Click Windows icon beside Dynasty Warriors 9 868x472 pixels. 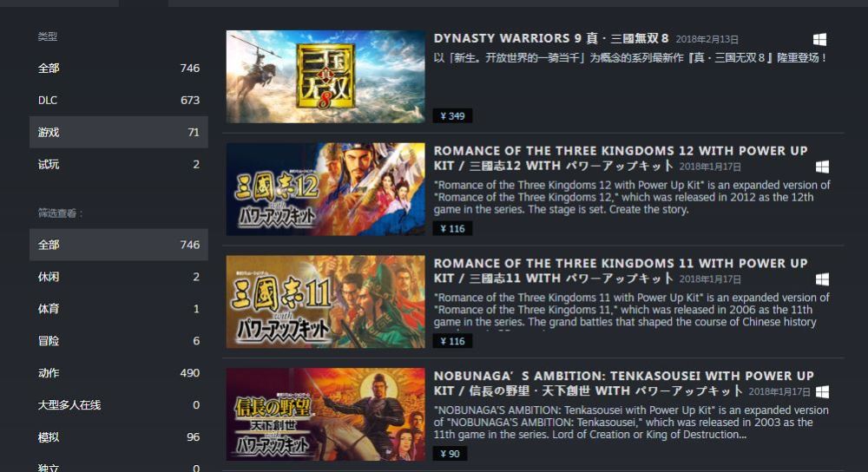(819, 39)
